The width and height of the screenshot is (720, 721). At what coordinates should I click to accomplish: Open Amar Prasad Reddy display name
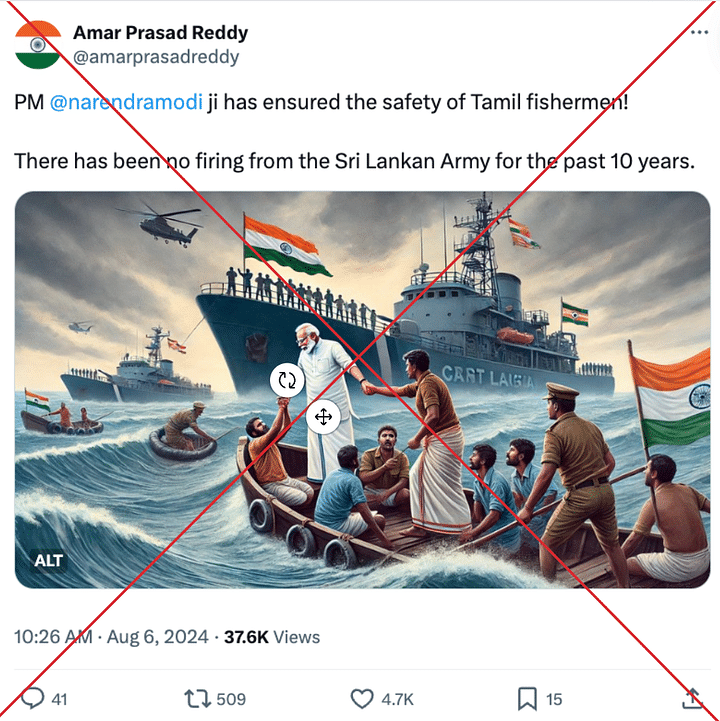pos(160,33)
